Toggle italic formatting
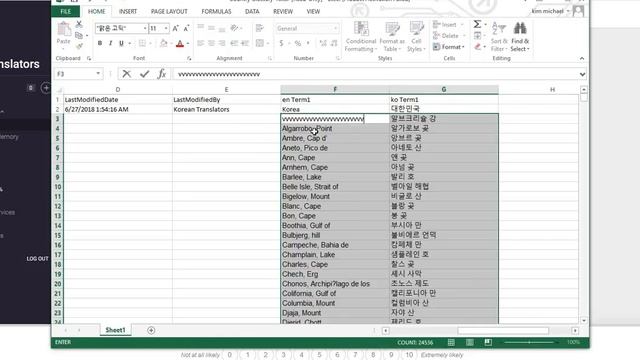Viewport: 640px width, 360px height. 110,43
